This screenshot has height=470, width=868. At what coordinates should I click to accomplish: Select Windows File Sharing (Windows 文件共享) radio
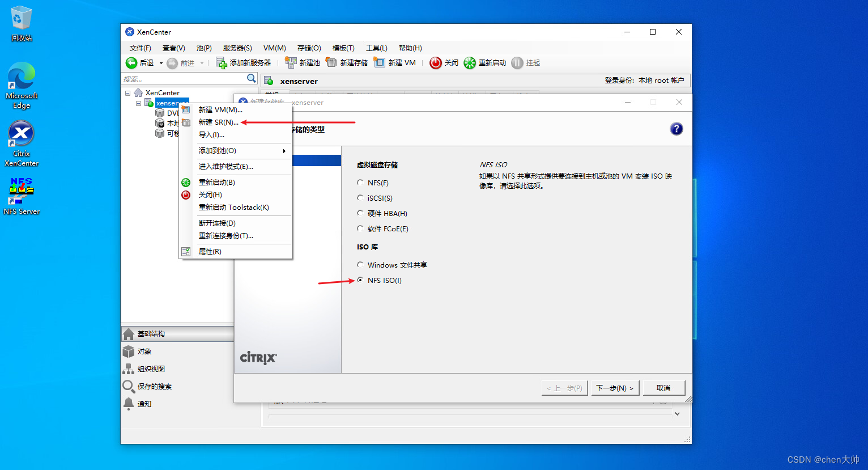tap(360, 265)
